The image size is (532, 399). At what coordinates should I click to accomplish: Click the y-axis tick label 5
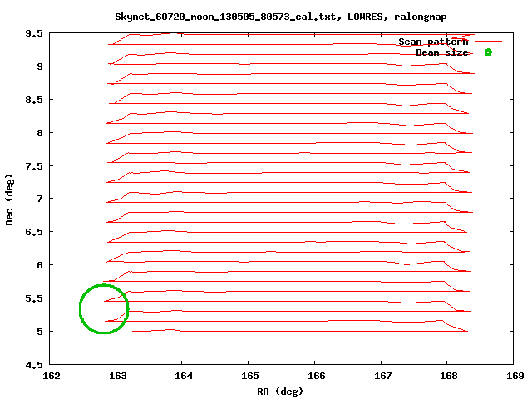[x=40, y=332]
